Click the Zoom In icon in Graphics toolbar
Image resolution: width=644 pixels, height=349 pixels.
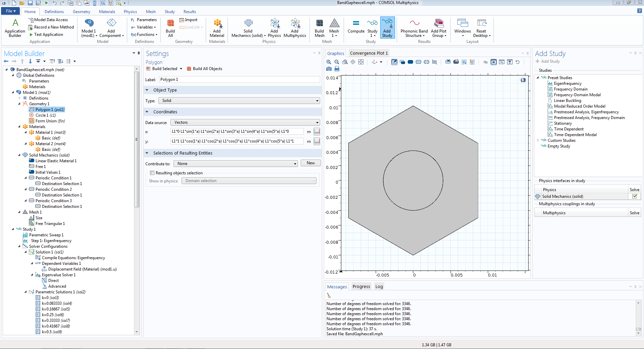(329, 62)
